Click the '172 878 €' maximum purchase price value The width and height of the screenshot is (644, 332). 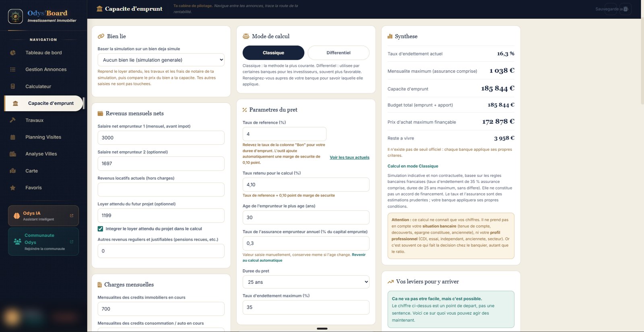click(x=498, y=121)
